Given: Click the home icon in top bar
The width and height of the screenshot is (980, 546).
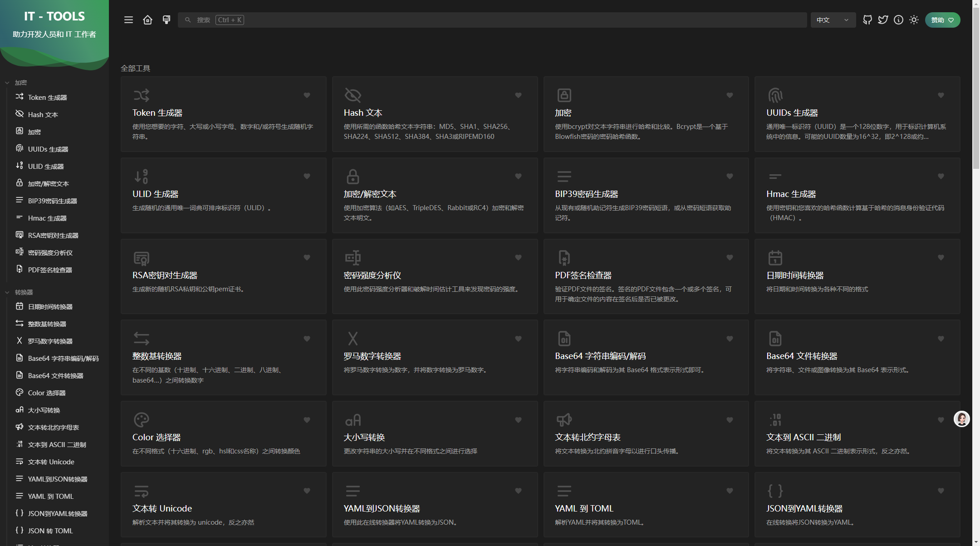Looking at the screenshot, I should pos(147,20).
